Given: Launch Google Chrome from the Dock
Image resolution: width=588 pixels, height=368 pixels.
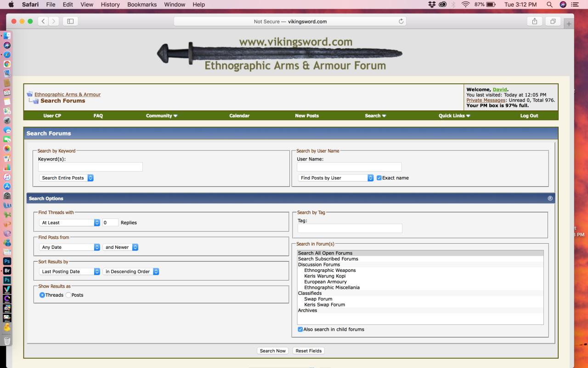Looking at the screenshot, I should coord(7,64).
